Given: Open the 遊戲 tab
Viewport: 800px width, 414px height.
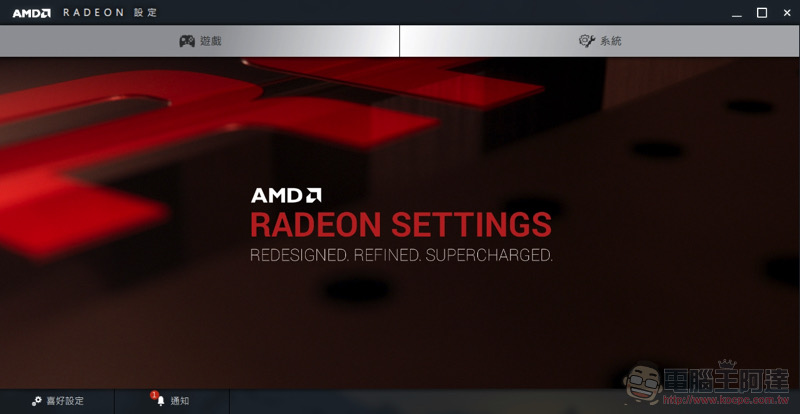Looking at the screenshot, I should point(199,41).
